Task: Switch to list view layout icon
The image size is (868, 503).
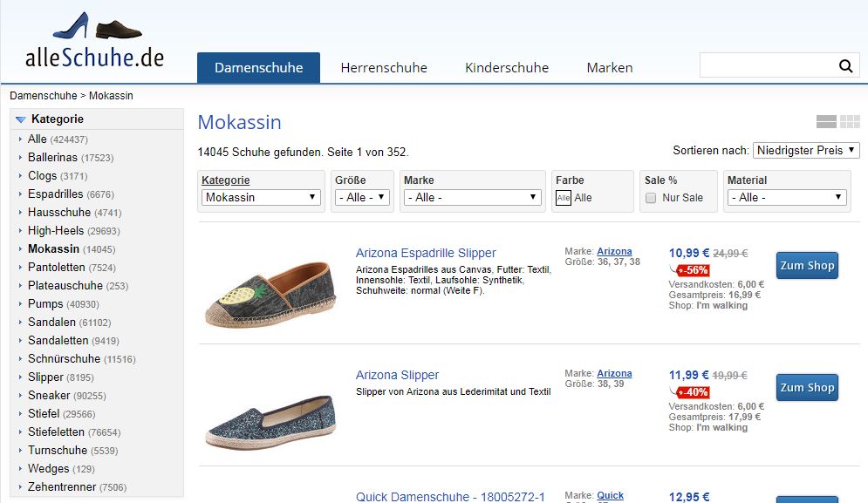Action: click(826, 122)
